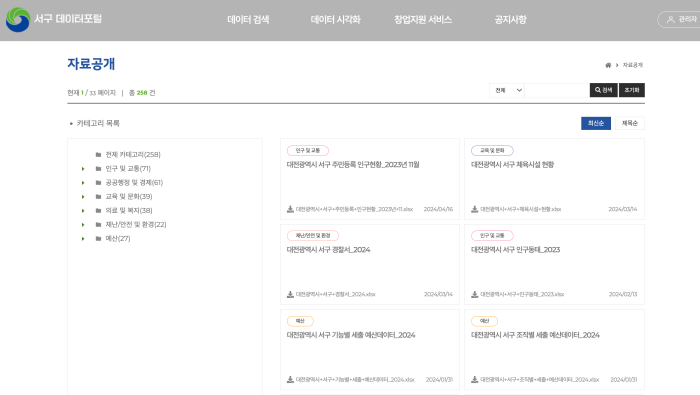This screenshot has height=395, width=700.
Task: Click the 검색 search button
Action: [x=604, y=90]
